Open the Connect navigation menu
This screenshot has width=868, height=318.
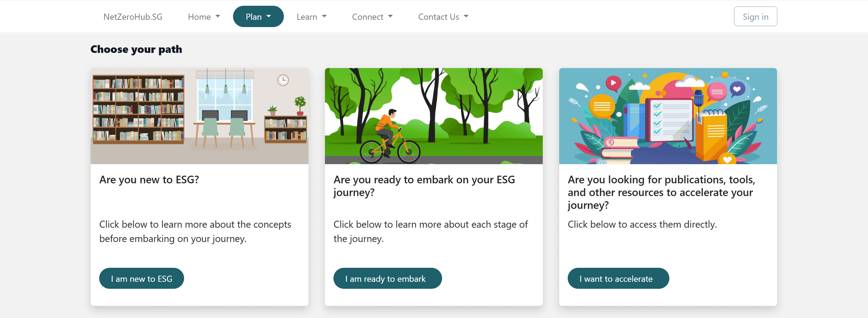[372, 17]
